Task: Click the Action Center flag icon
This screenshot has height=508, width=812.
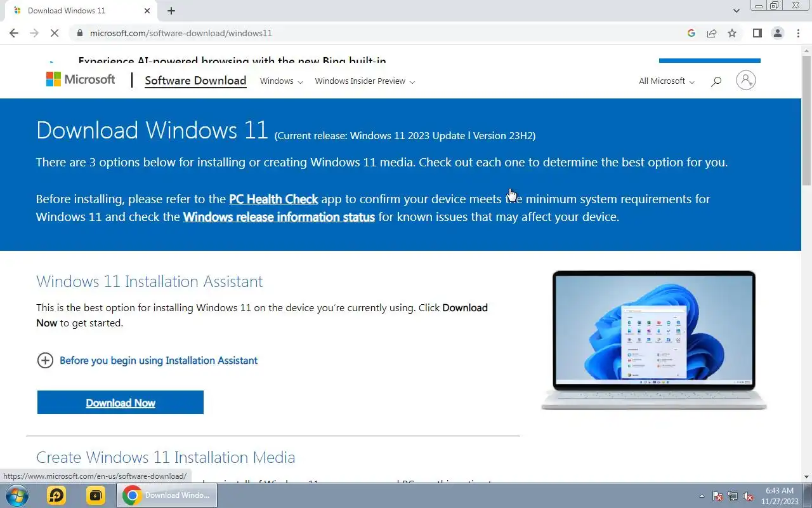Action: pyautogui.click(x=717, y=496)
